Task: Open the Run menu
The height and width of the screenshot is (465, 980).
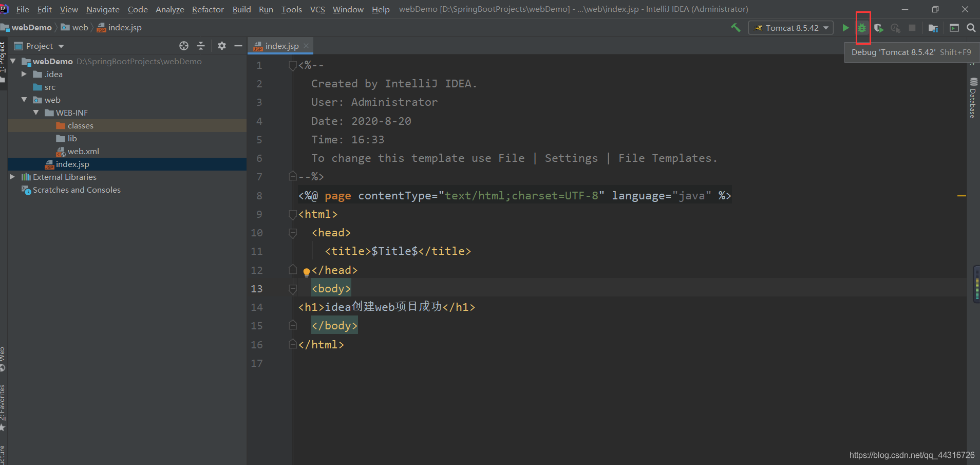Action: tap(266, 9)
